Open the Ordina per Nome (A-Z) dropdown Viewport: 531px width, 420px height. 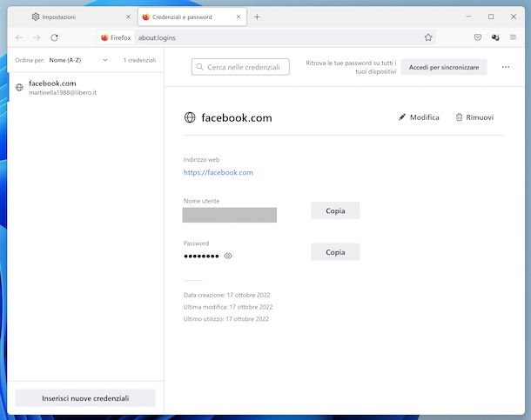pyautogui.click(x=78, y=60)
